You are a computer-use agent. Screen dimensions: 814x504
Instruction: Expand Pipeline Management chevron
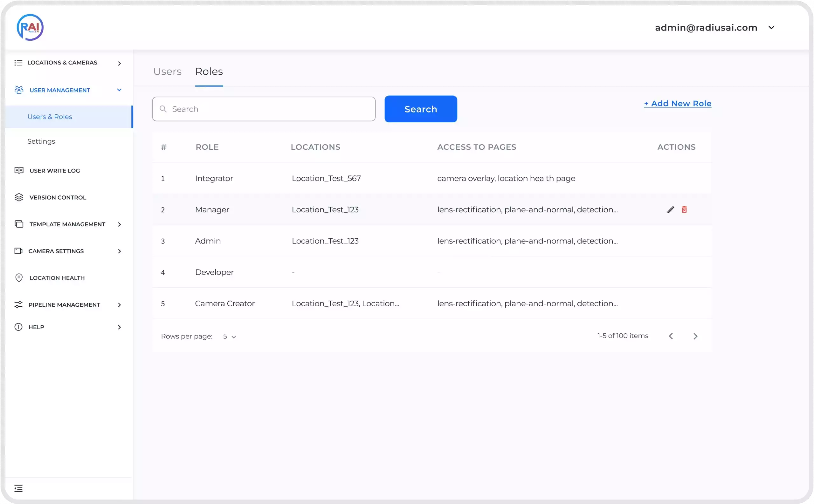[x=119, y=305]
